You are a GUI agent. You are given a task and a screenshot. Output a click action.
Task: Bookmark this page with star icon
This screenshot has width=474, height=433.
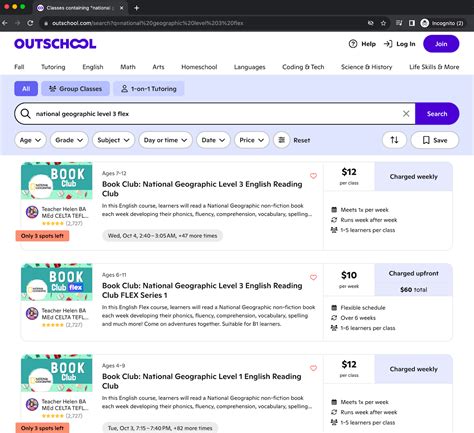point(383,23)
